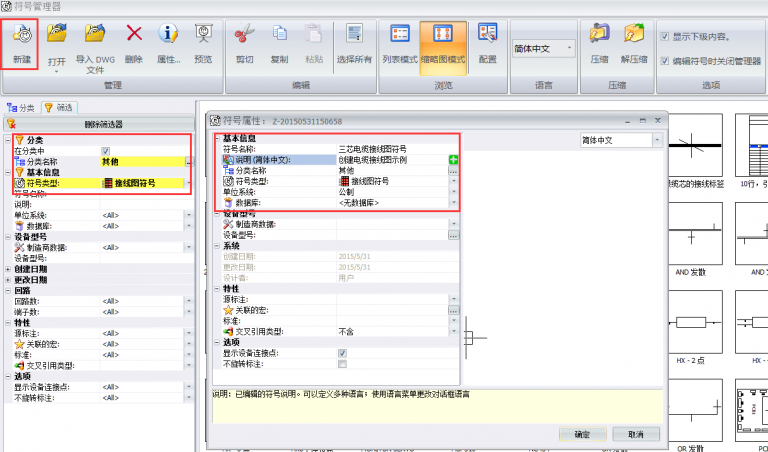This screenshot has width=768, height=452.
Task: Click the 删除筛选器 filter-removal icon
Action: click(11, 124)
